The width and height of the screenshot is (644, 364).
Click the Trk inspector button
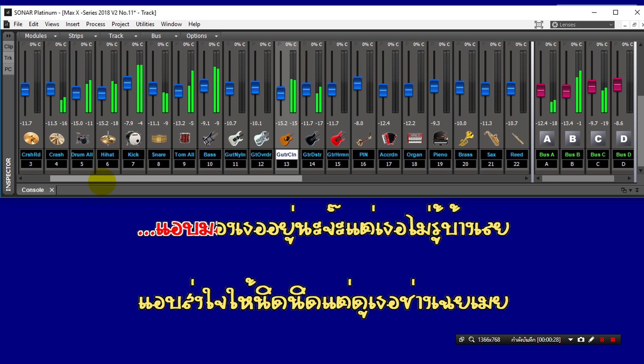[x=8, y=58]
